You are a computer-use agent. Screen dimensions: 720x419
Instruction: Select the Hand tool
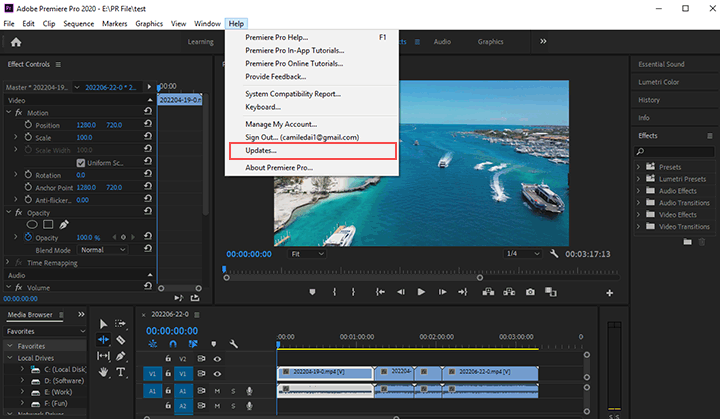tap(104, 372)
